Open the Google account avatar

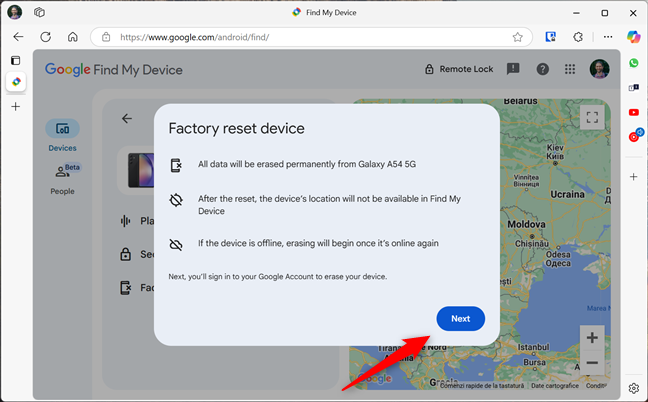point(599,69)
